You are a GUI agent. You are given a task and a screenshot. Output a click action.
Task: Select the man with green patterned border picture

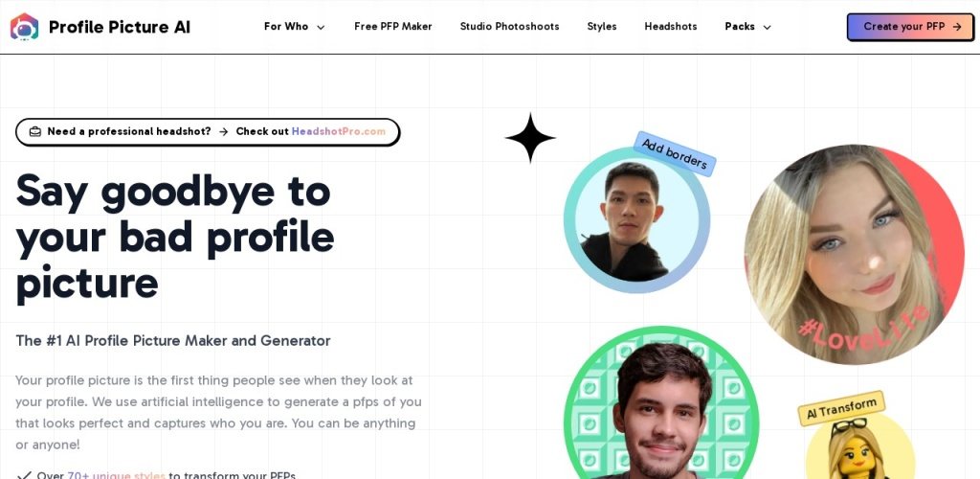pos(661,402)
